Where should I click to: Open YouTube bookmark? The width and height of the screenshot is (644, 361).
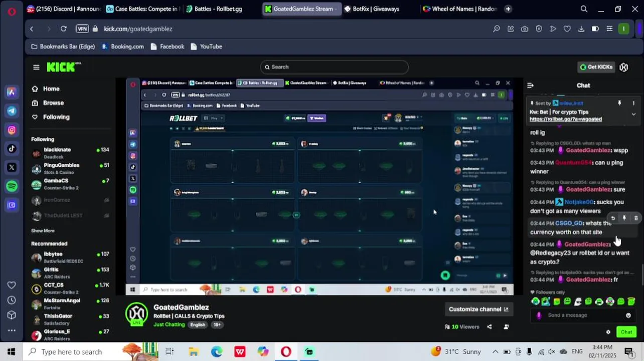pos(206,47)
